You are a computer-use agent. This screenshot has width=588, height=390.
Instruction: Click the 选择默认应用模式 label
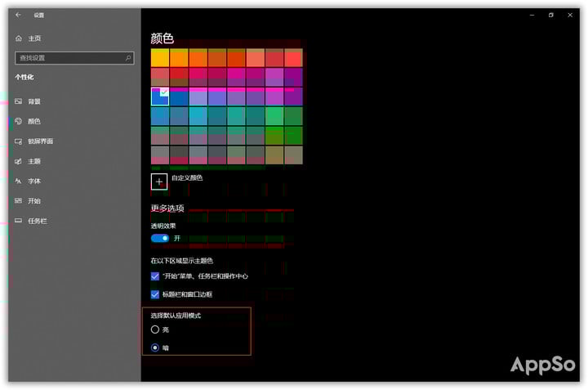coord(176,316)
